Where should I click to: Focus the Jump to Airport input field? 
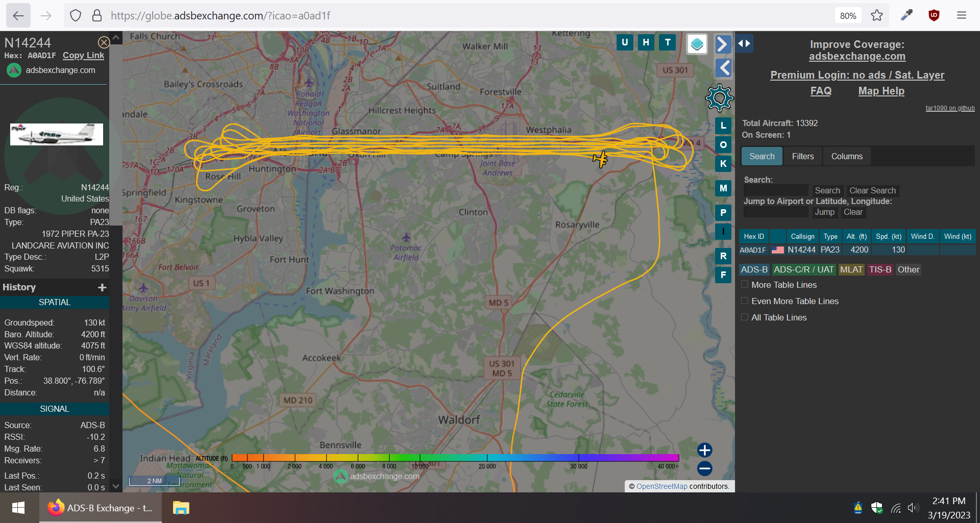(776, 212)
